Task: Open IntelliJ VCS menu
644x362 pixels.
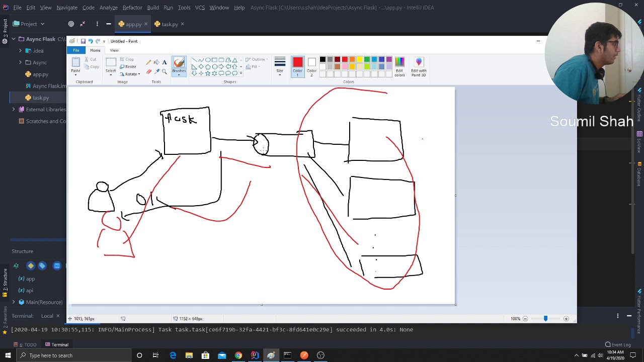Action: (200, 8)
